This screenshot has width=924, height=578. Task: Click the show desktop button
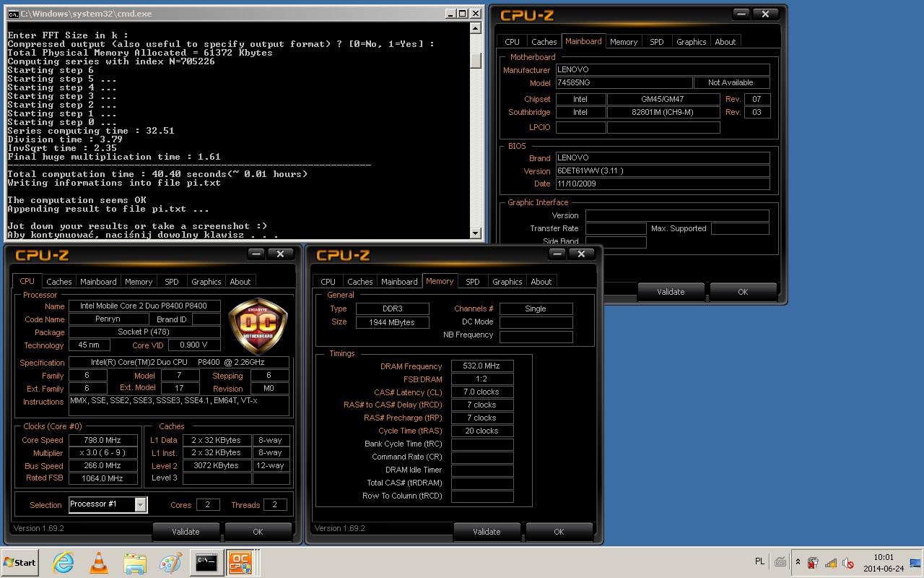point(917,563)
